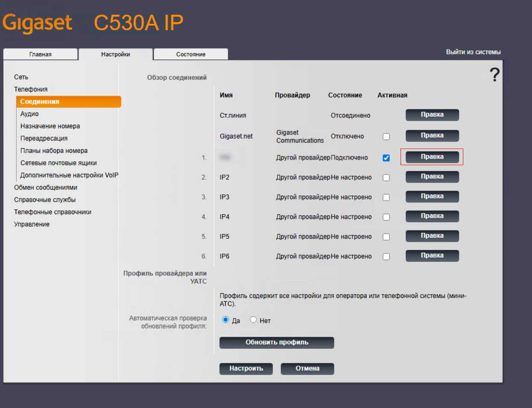Tick the IP6 active checkbox
Viewport: 532px width, 408px height.
point(386,256)
